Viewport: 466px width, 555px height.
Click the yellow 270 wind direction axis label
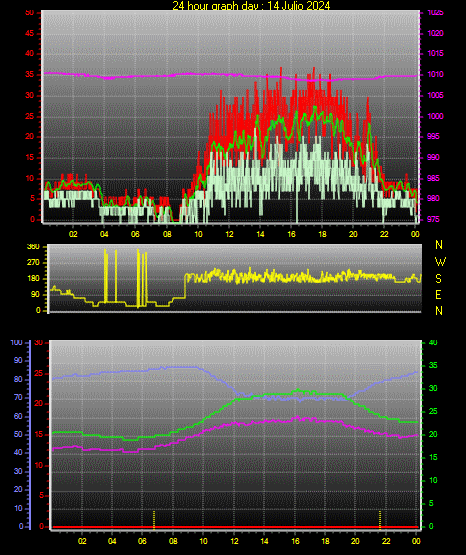[33, 263]
